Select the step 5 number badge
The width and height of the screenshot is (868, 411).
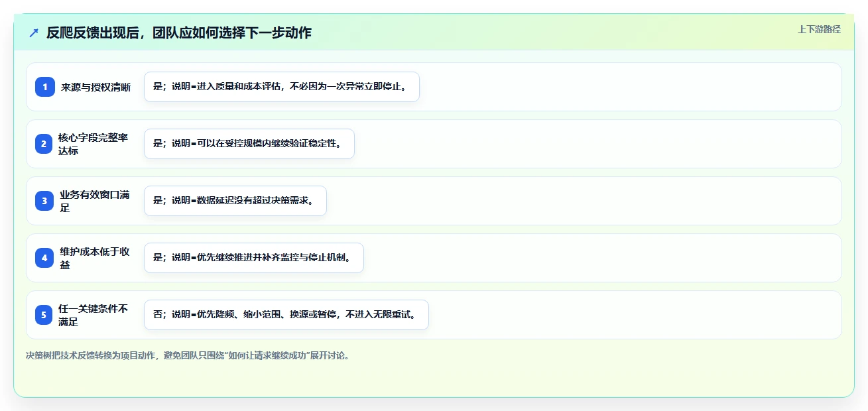pyautogui.click(x=44, y=315)
